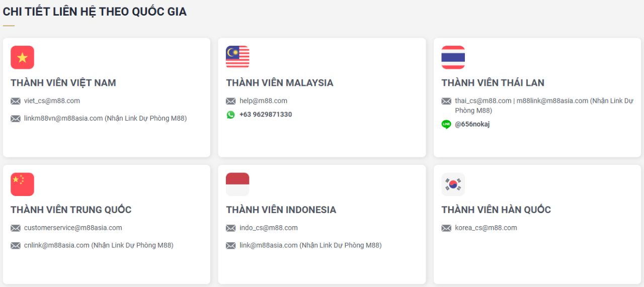
Task: Click the China flag icon
Action: (x=22, y=184)
